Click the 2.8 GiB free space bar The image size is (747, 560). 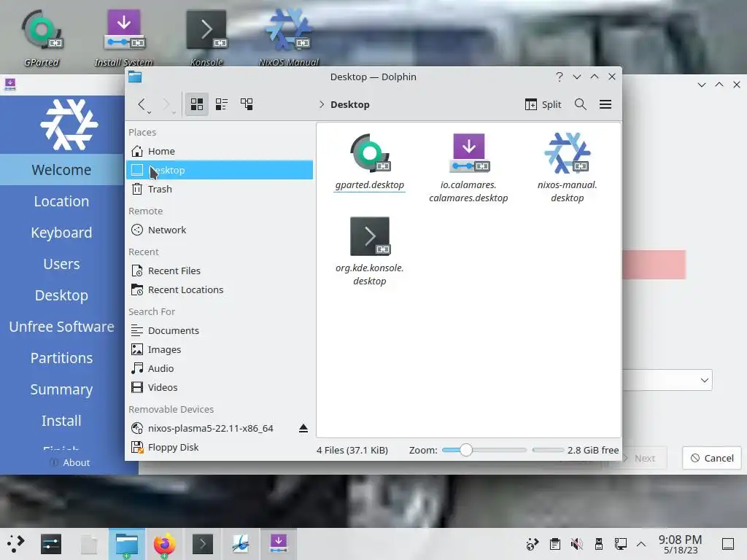[548, 450]
